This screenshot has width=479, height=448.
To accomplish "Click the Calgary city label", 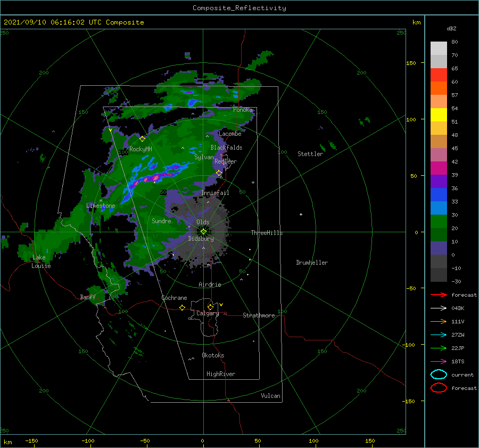I will point(208,313).
